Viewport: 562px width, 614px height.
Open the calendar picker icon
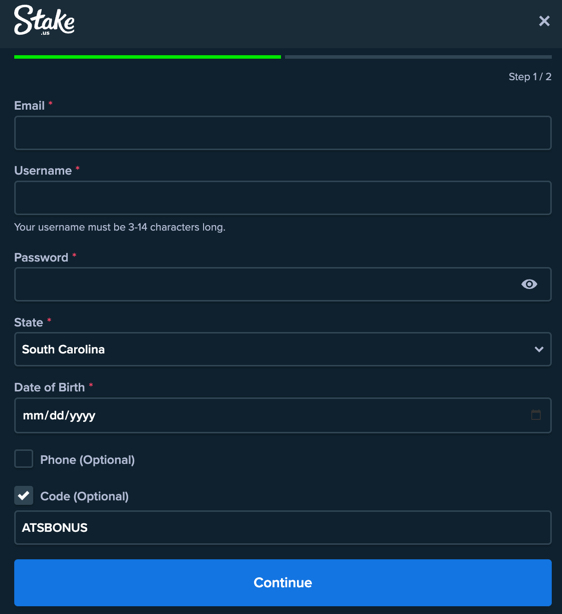point(536,415)
